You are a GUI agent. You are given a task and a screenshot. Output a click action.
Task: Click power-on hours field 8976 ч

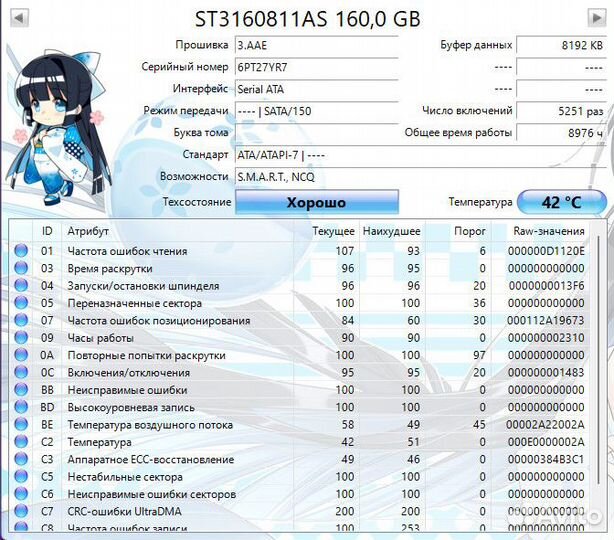click(562, 133)
